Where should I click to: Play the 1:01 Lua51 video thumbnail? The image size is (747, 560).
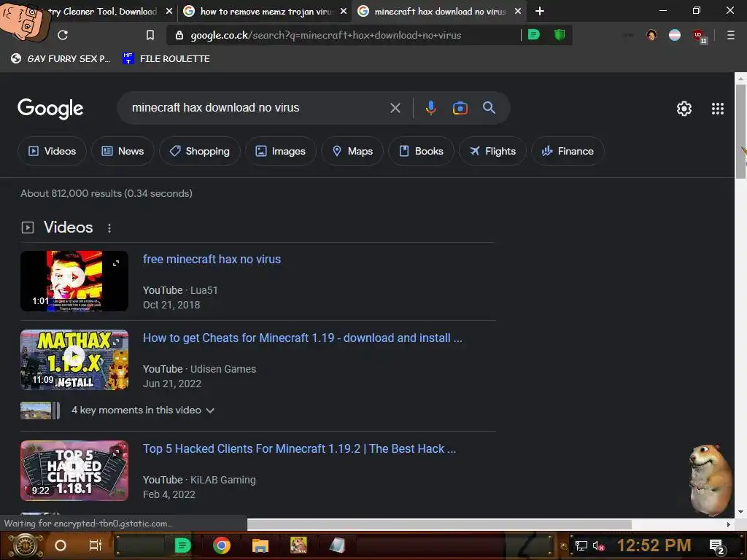click(x=74, y=281)
